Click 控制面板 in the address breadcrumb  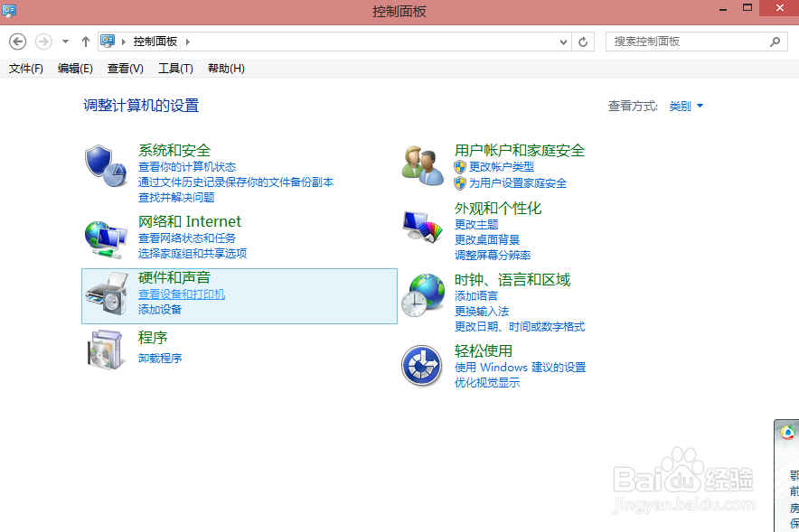tap(155, 42)
